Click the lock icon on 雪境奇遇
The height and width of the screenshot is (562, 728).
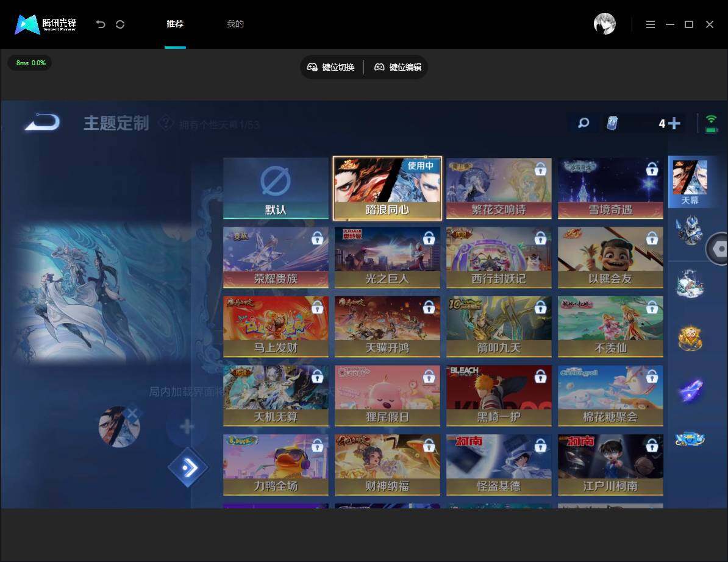(x=652, y=169)
